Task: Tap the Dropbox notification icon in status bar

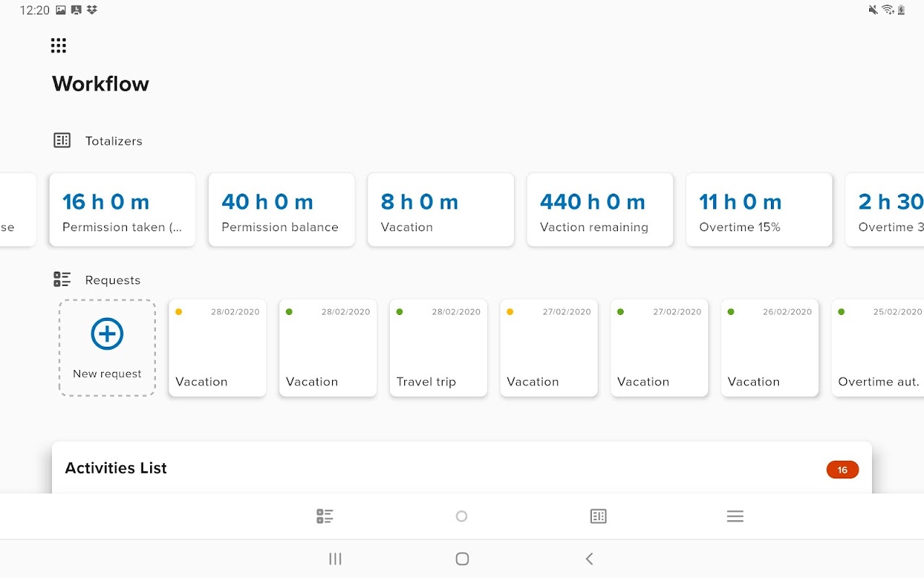Action: click(x=92, y=10)
